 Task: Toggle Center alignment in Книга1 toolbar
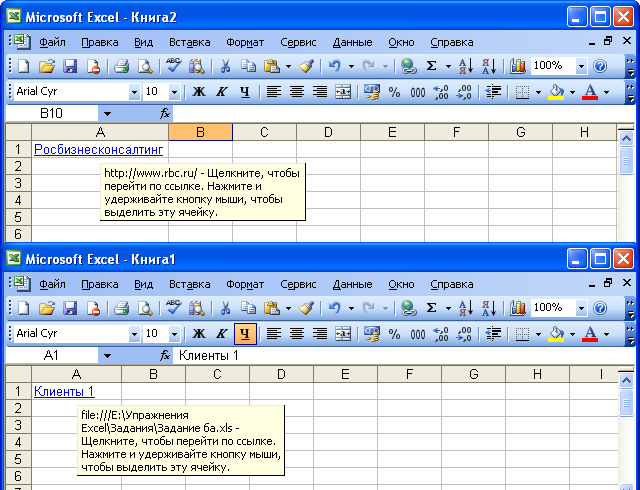click(297, 334)
